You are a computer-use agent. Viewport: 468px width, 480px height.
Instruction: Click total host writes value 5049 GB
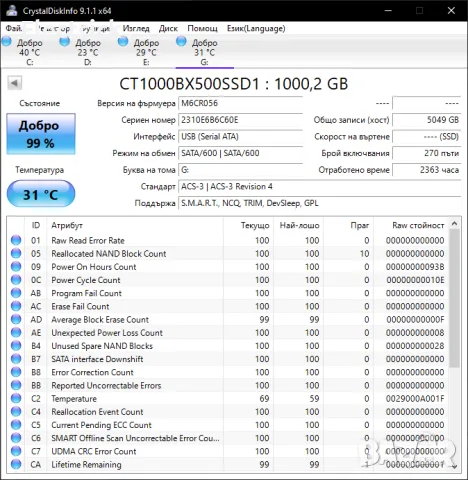427,120
